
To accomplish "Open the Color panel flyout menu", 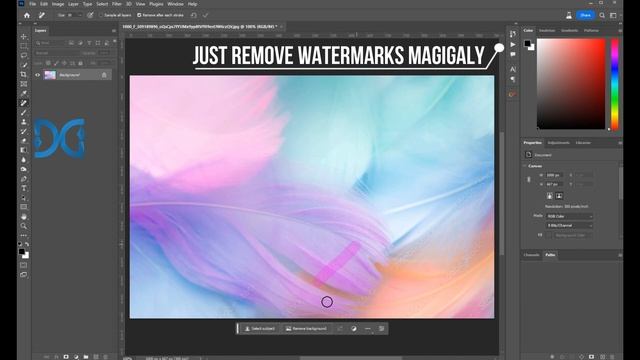I will (620, 31).
